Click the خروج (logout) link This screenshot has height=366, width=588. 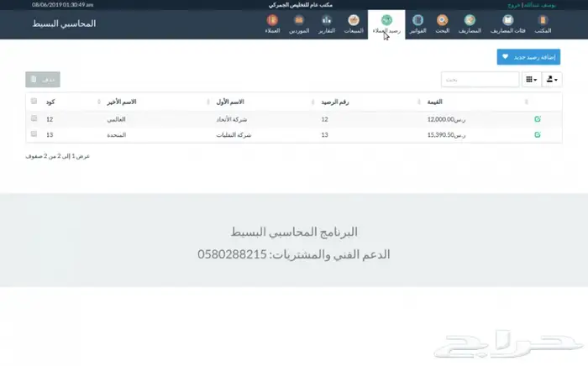(x=514, y=5)
